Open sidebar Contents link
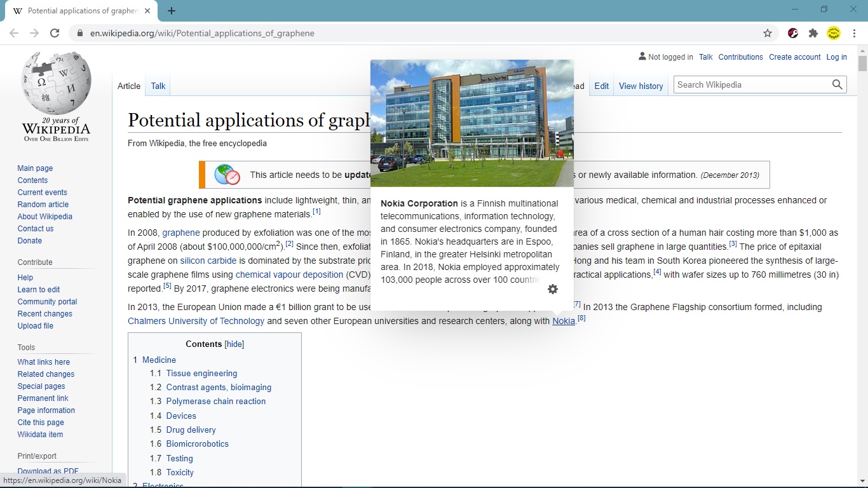Viewport: 868px width, 488px height. (32, 180)
